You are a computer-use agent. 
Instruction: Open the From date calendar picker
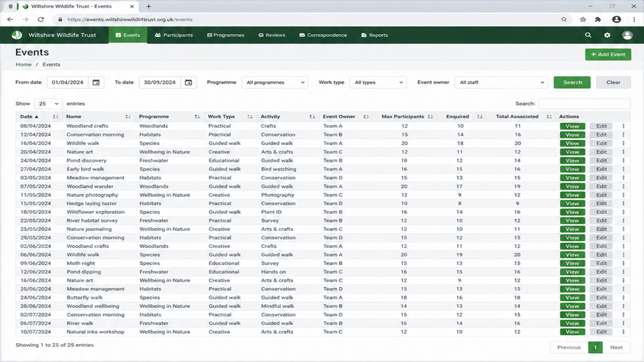point(96,82)
